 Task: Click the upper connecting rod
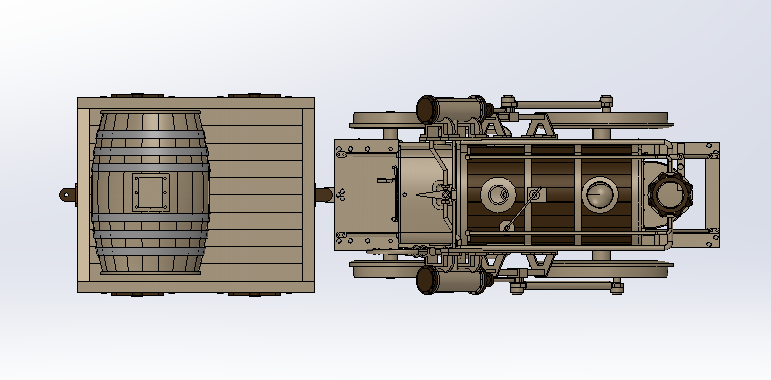tap(557, 104)
